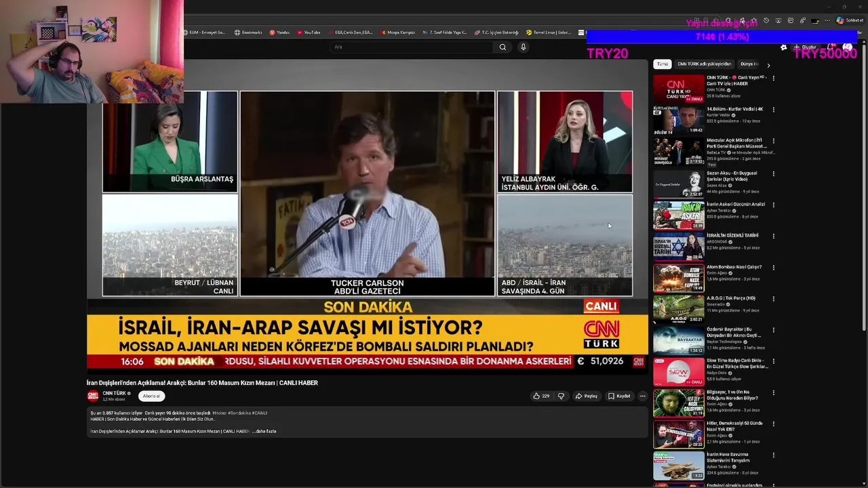Open options for 'İran'ın Hava Savunma' video
The image size is (868, 488).
(x=774, y=455)
